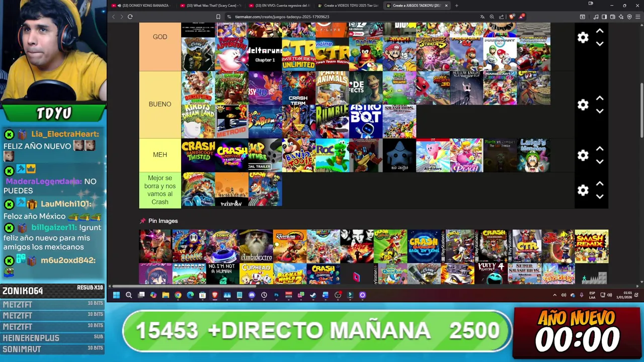The height and width of the screenshot is (362, 644).
Task: Click the Luigi's Mansion image in MEH tier
Action: 533,155
